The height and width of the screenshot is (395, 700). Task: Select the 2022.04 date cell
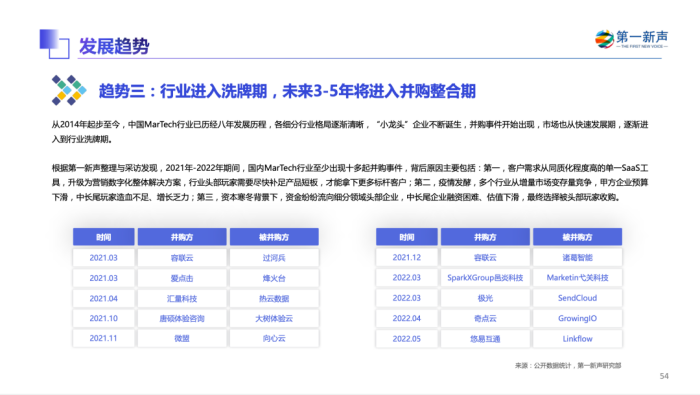click(x=407, y=318)
